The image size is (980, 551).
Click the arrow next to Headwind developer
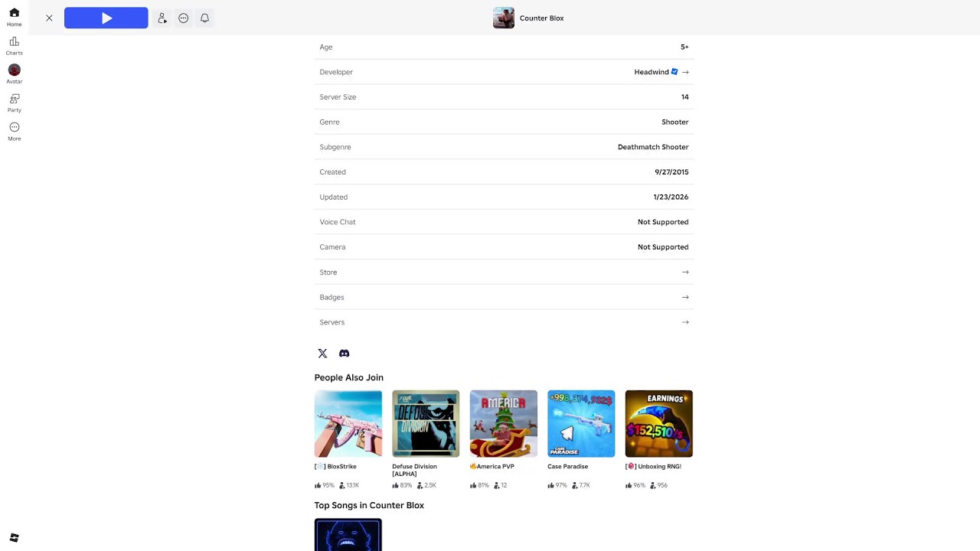(x=685, y=72)
